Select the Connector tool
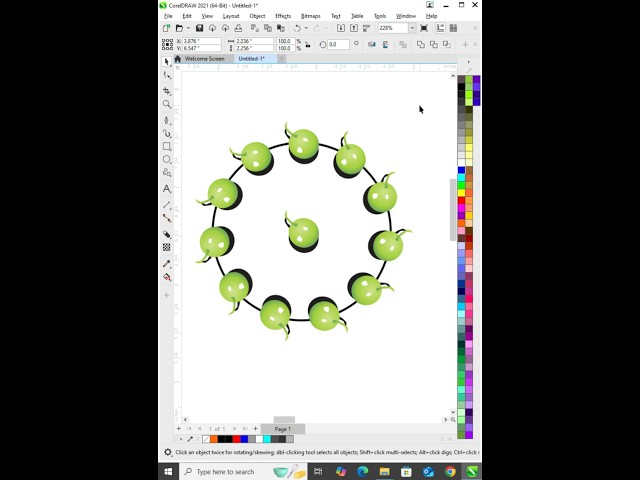The height and width of the screenshot is (480, 640). [167, 218]
